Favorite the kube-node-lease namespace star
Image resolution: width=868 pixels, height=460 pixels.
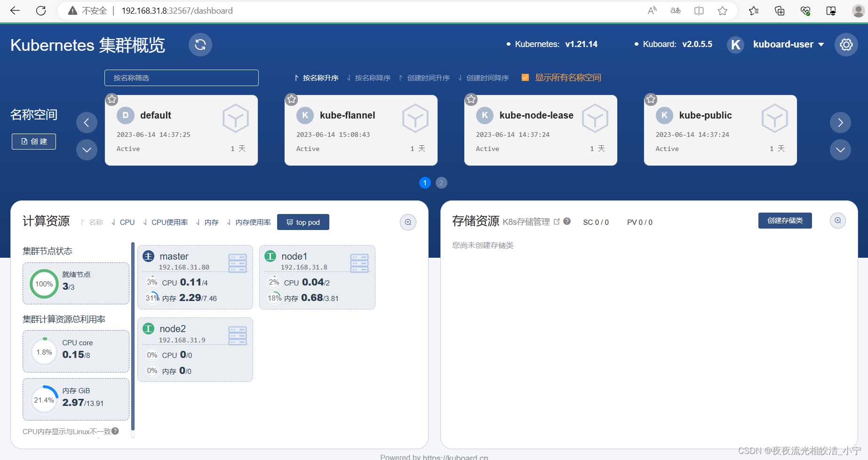tap(471, 99)
